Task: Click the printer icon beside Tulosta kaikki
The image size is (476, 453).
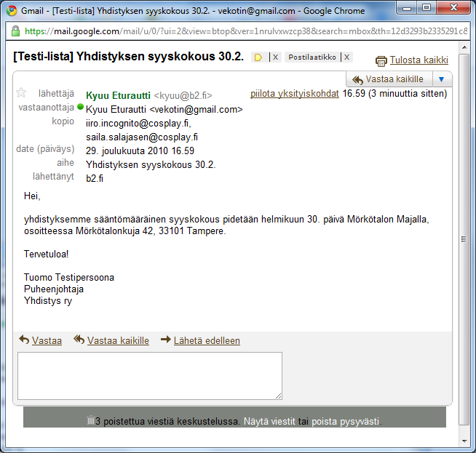Action: 381,60
